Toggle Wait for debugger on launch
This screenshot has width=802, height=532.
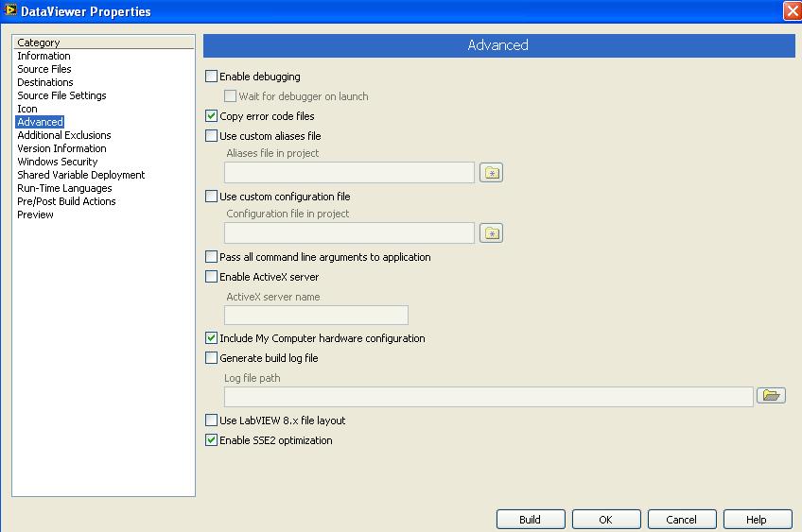tap(230, 96)
